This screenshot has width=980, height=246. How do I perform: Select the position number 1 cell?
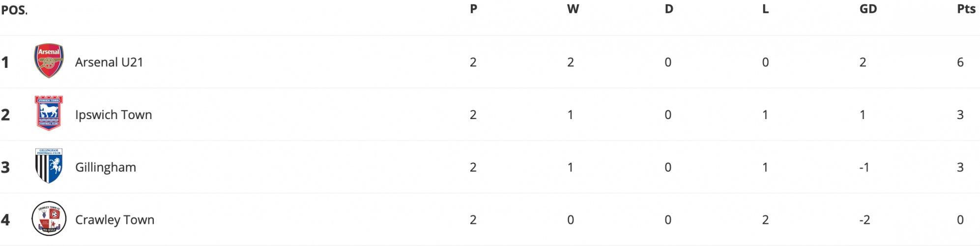coord(5,62)
